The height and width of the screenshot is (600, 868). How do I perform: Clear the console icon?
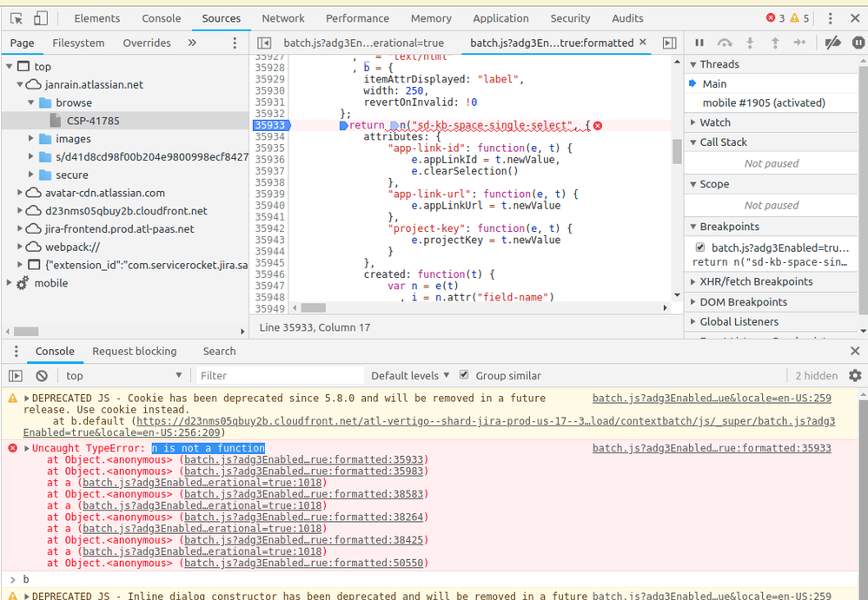click(42, 376)
